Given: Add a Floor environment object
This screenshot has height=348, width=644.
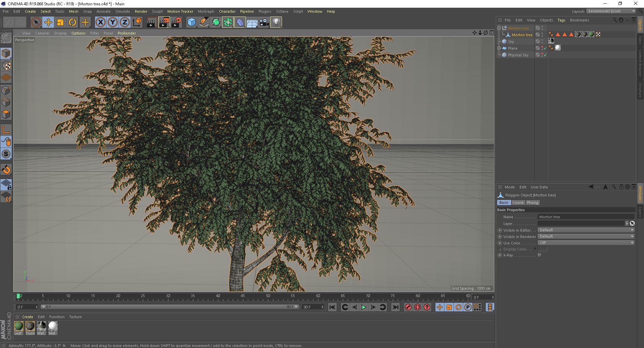Looking at the screenshot, I should [252, 22].
